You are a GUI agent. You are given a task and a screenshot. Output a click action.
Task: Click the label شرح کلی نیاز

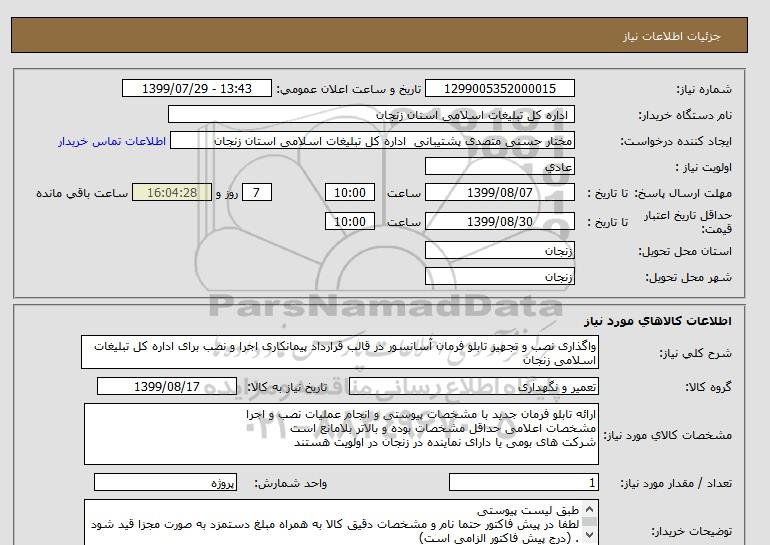695,354
